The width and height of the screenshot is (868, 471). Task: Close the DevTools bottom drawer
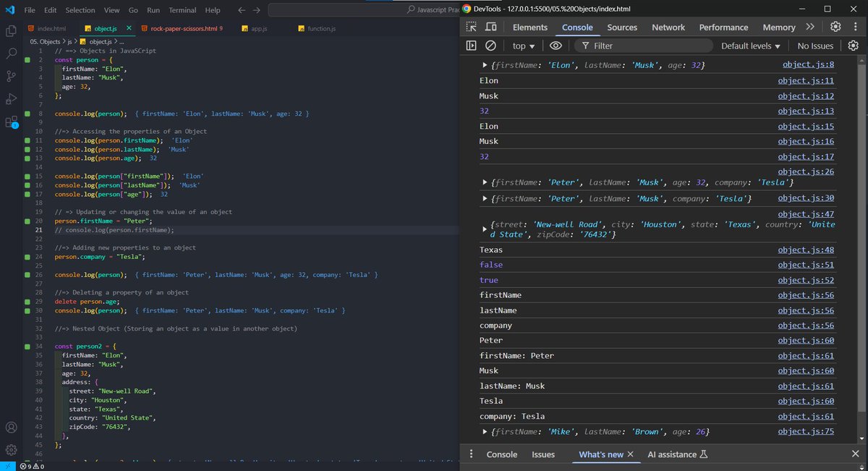pyautogui.click(x=856, y=454)
